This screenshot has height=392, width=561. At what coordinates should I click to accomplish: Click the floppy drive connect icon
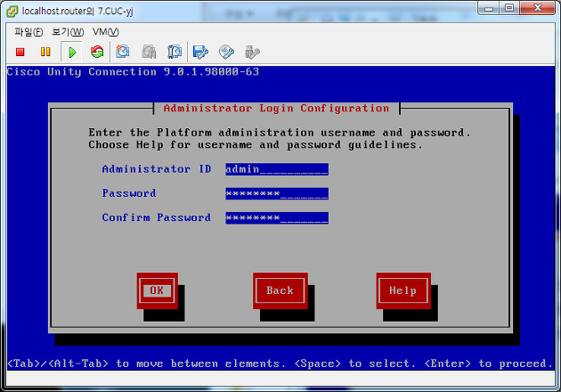click(x=200, y=52)
